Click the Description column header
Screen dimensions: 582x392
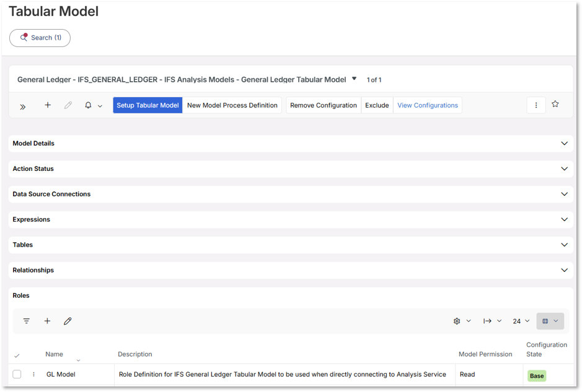coord(134,354)
